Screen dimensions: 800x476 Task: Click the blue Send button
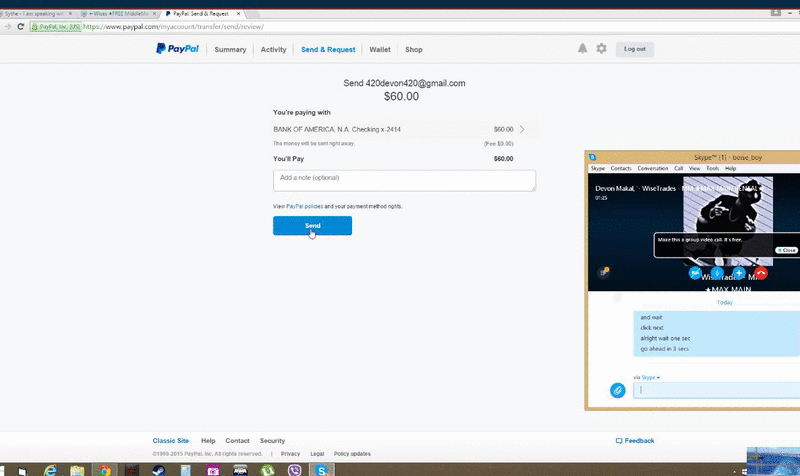[312, 226]
